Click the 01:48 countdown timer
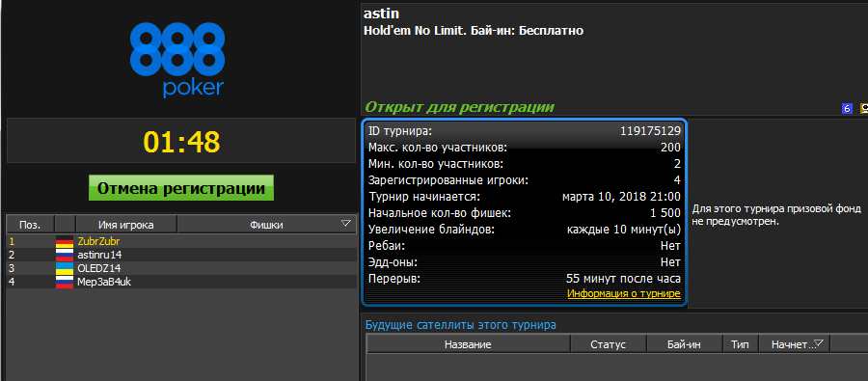The width and height of the screenshot is (868, 381). tap(181, 142)
